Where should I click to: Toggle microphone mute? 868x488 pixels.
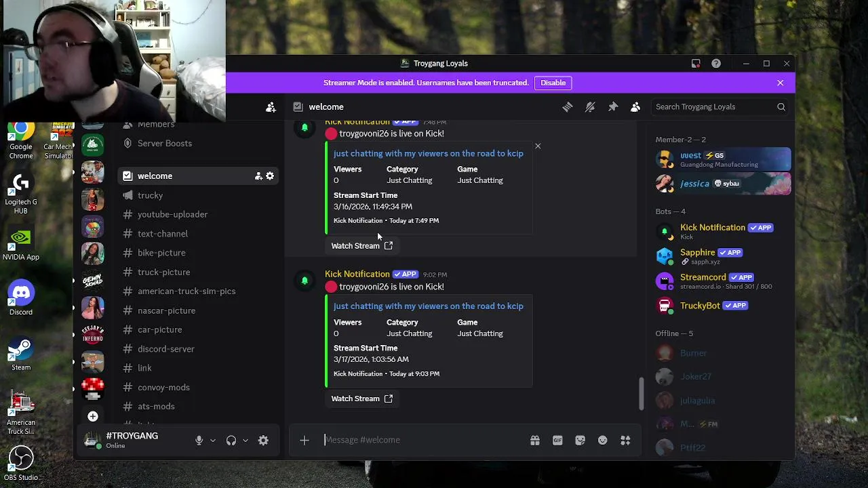pyautogui.click(x=199, y=441)
